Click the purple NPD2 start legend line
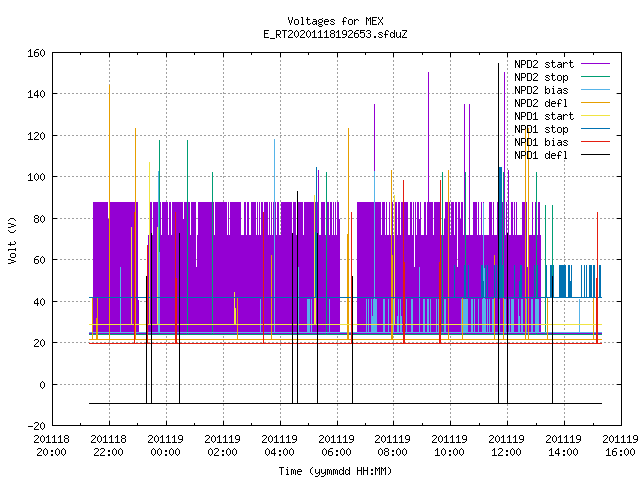This screenshot has height=480, width=640. point(596,64)
